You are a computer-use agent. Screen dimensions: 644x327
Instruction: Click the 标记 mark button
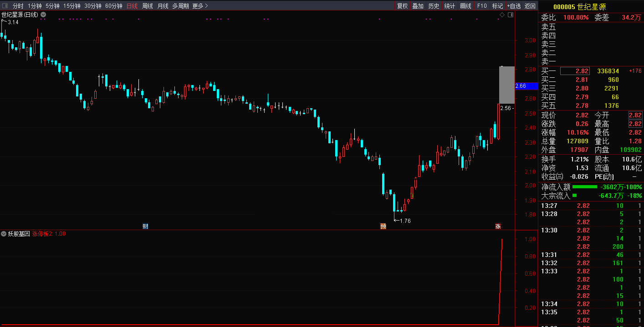497,6
